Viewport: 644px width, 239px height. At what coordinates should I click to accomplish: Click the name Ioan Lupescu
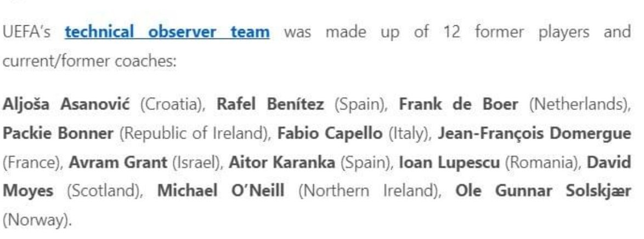pyautogui.click(x=449, y=163)
